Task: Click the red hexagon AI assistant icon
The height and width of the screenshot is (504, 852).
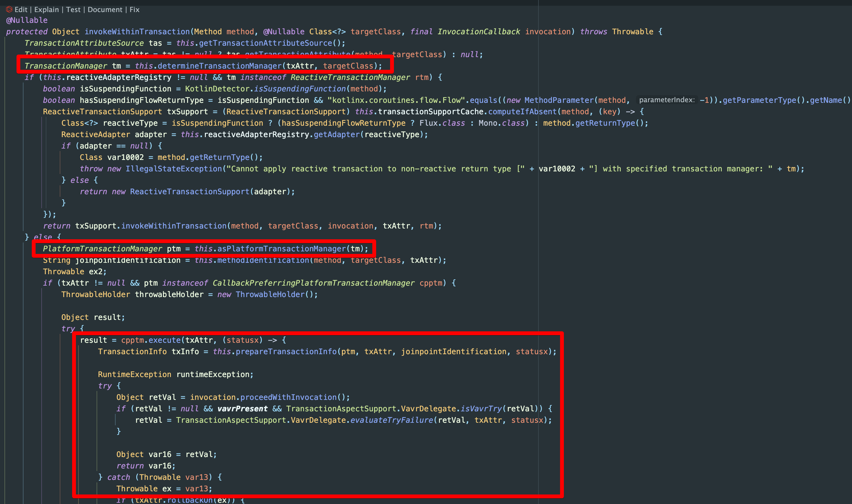Action: tap(9, 10)
